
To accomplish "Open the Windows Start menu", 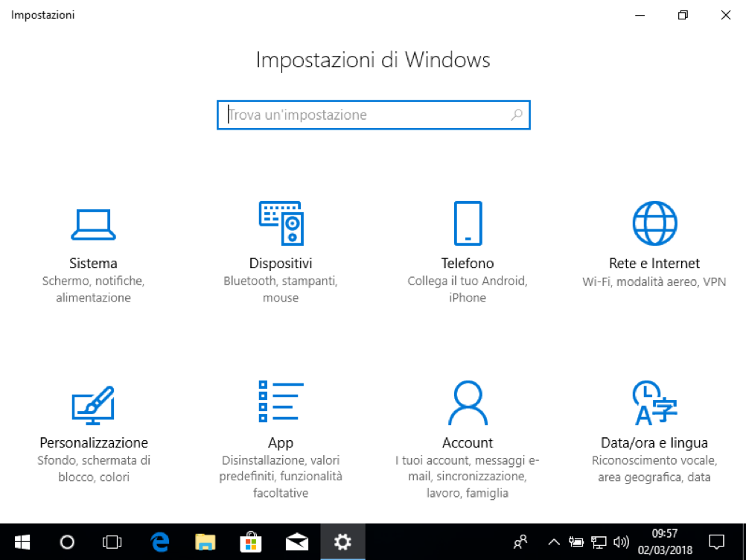I will pos(22,542).
